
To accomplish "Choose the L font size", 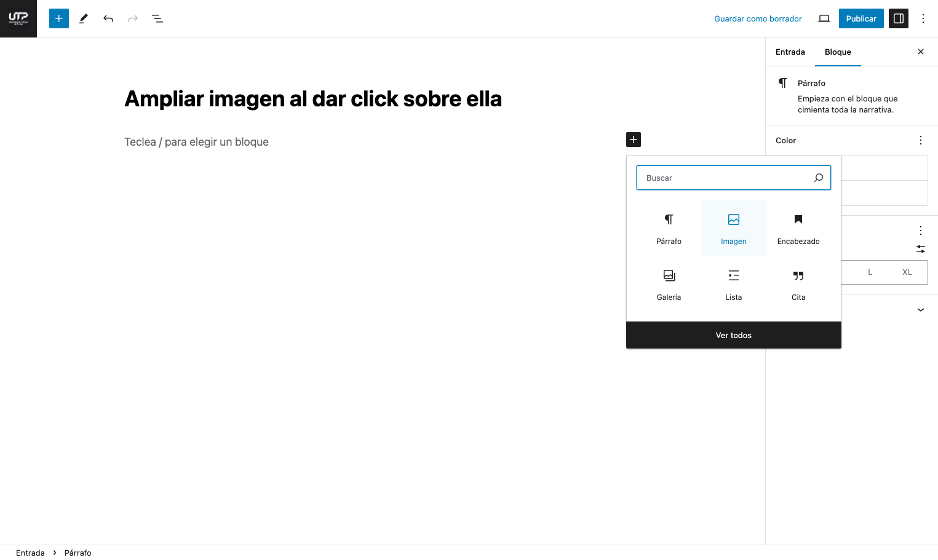I will (x=870, y=272).
